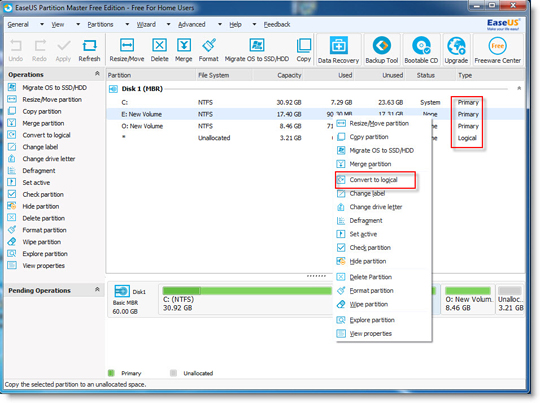540x403 pixels.
Task: Collapse the Pending Operations panel
Action: (x=97, y=289)
